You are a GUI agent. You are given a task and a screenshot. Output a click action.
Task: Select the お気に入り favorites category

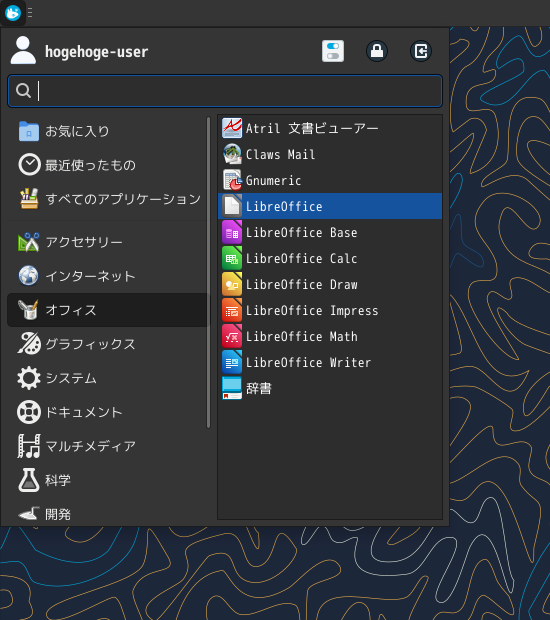(107, 131)
